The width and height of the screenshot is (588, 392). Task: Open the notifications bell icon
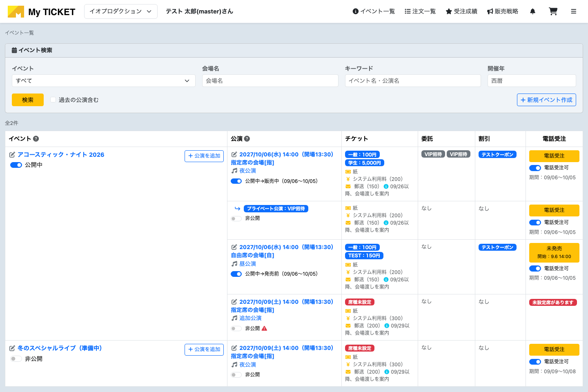532,11
